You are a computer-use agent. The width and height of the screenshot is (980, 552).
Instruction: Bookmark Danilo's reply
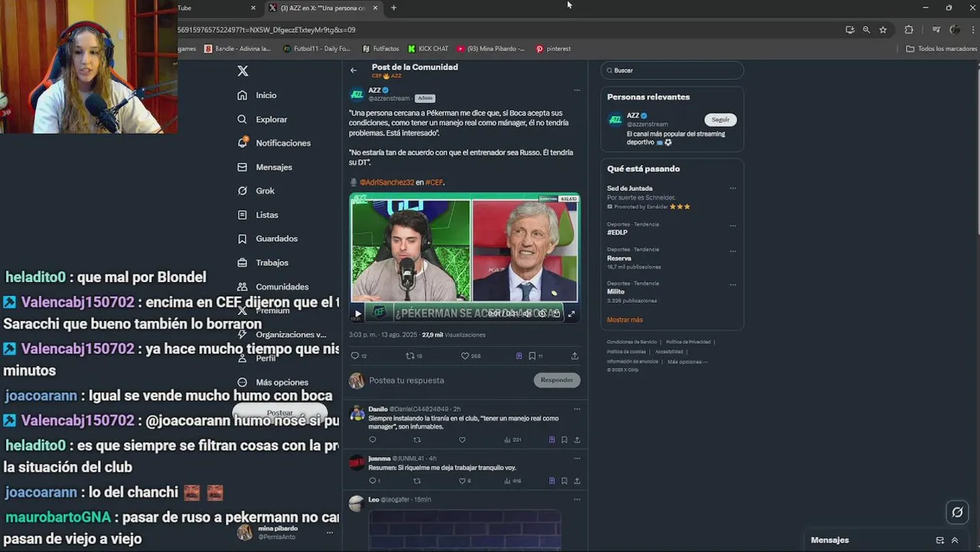(565, 440)
